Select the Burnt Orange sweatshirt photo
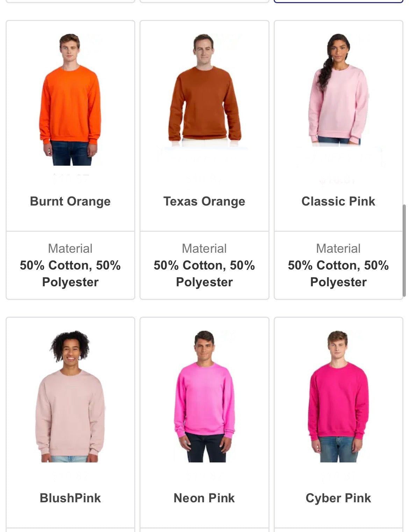 70,100
